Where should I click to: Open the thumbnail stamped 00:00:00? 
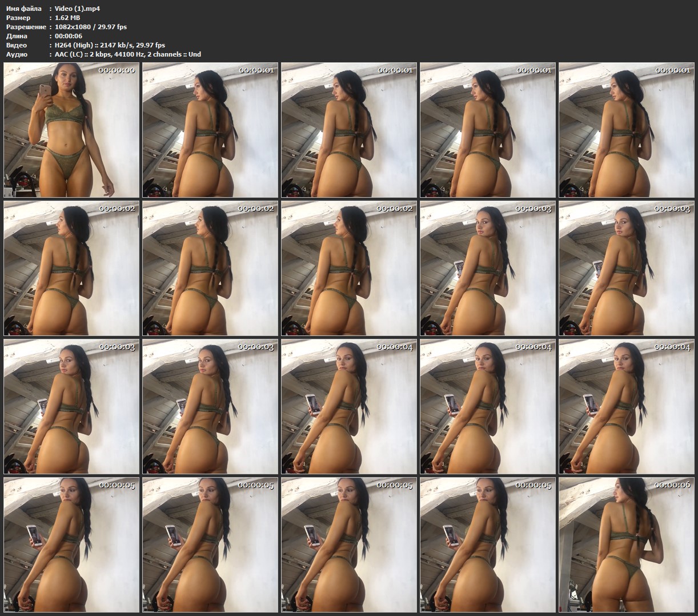(71, 130)
